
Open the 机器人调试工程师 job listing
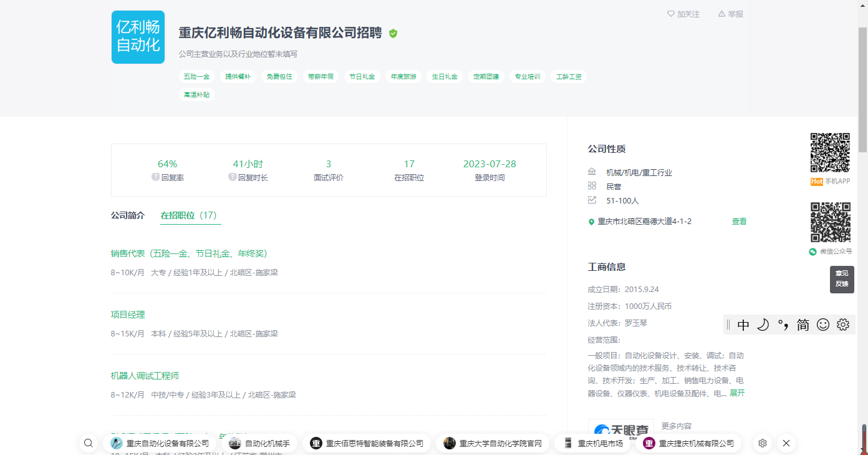click(145, 376)
